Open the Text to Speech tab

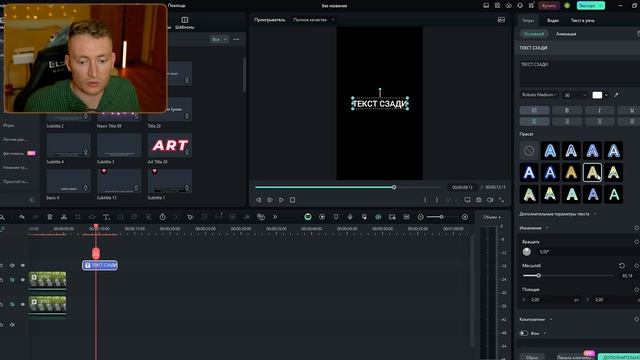582,20
